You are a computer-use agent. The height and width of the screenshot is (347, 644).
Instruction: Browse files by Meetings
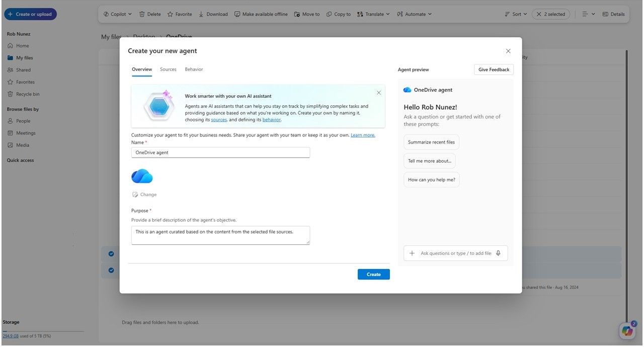coord(22,133)
